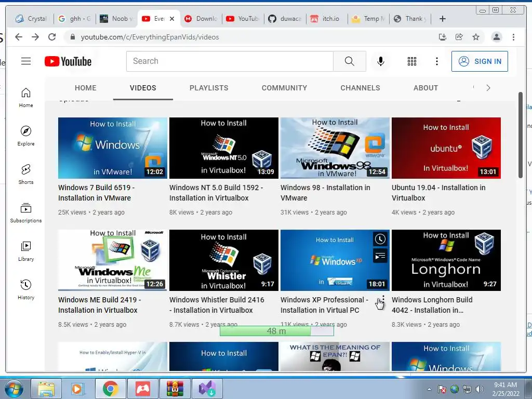Image resolution: width=532 pixels, height=399 pixels.
Task: Reload the page
Action: pyautogui.click(x=52, y=37)
